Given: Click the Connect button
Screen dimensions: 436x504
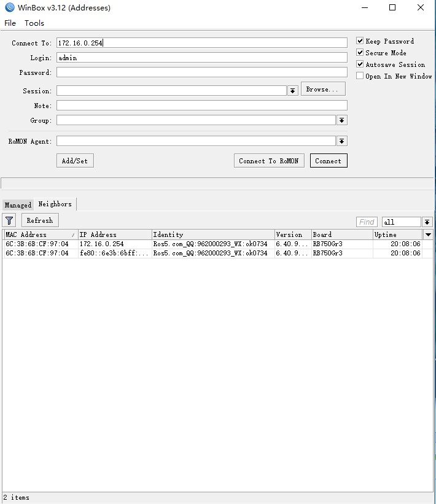Looking at the screenshot, I should (329, 161).
